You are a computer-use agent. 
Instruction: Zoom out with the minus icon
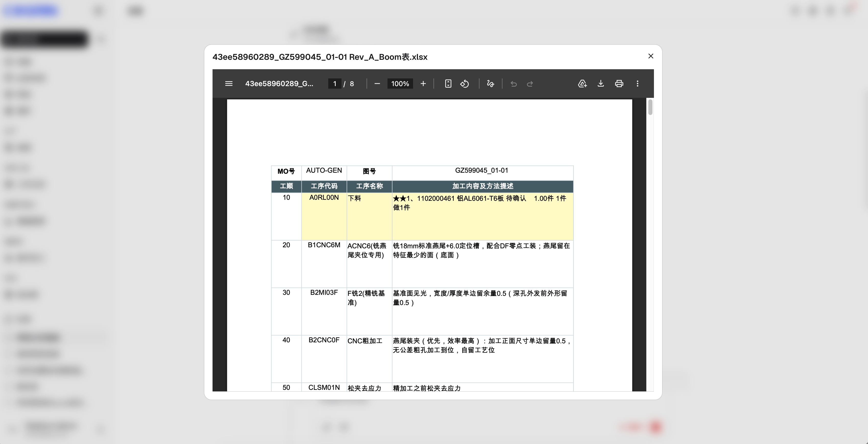point(377,84)
